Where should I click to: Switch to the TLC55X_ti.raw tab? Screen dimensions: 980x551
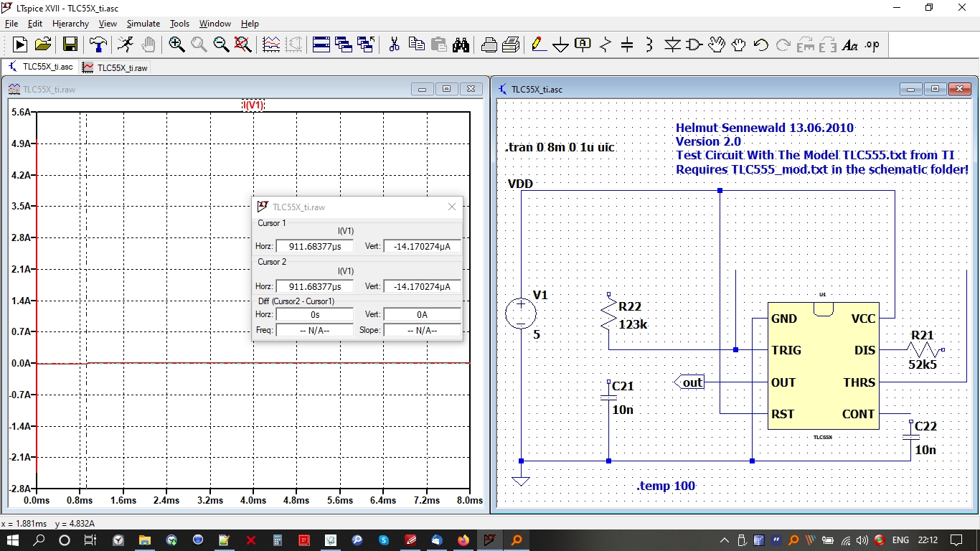pos(115,67)
